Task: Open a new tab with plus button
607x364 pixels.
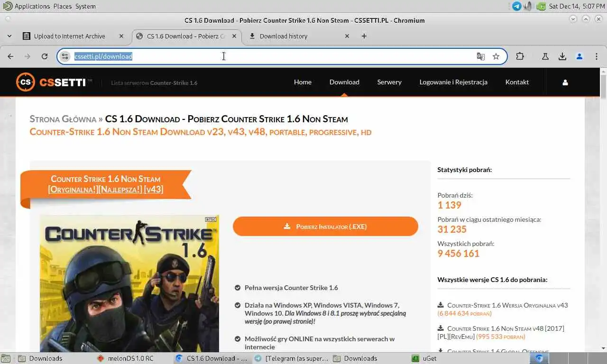Action: [x=364, y=36]
